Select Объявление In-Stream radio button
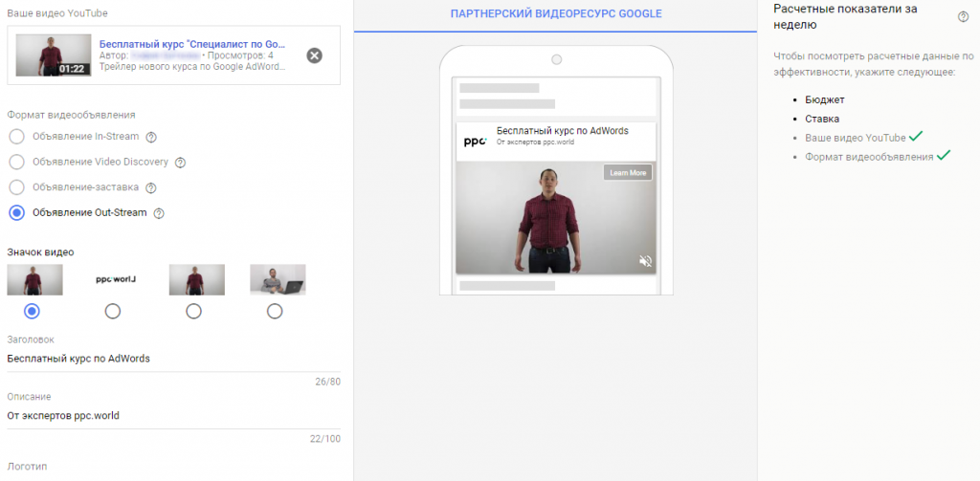Viewport: 980px width, 481px height. coord(17,137)
